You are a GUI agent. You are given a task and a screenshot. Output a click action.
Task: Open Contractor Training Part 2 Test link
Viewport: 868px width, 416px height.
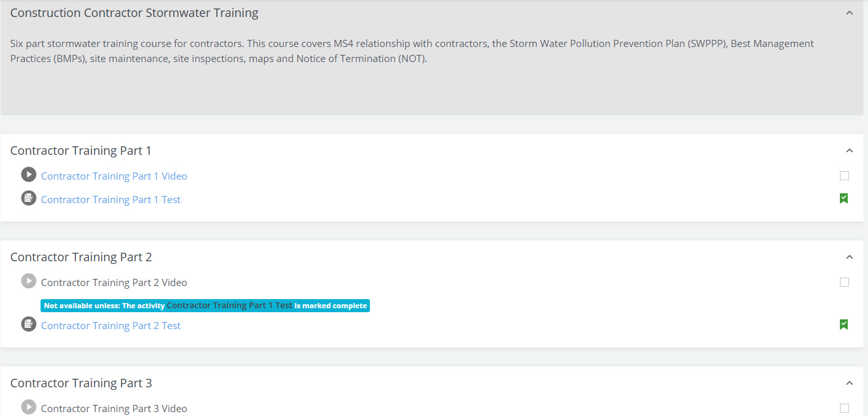pyautogui.click(x=111, y=326)
